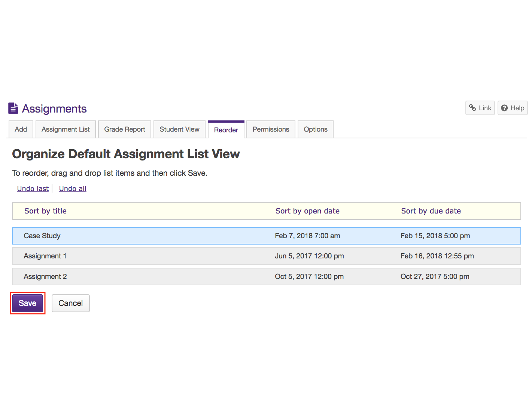Open the Permissions tab
The image size is (532, 399).
270,129
